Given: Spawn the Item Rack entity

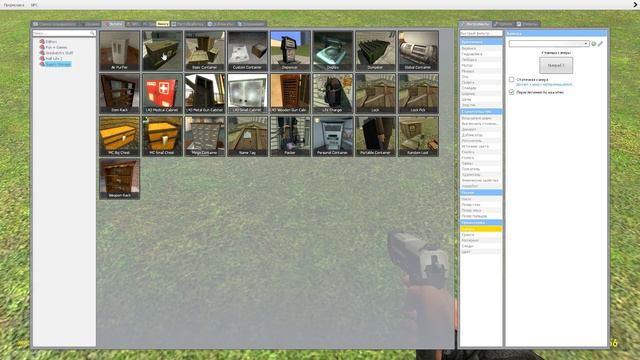Looking at the screenshot, I should 120,93.
